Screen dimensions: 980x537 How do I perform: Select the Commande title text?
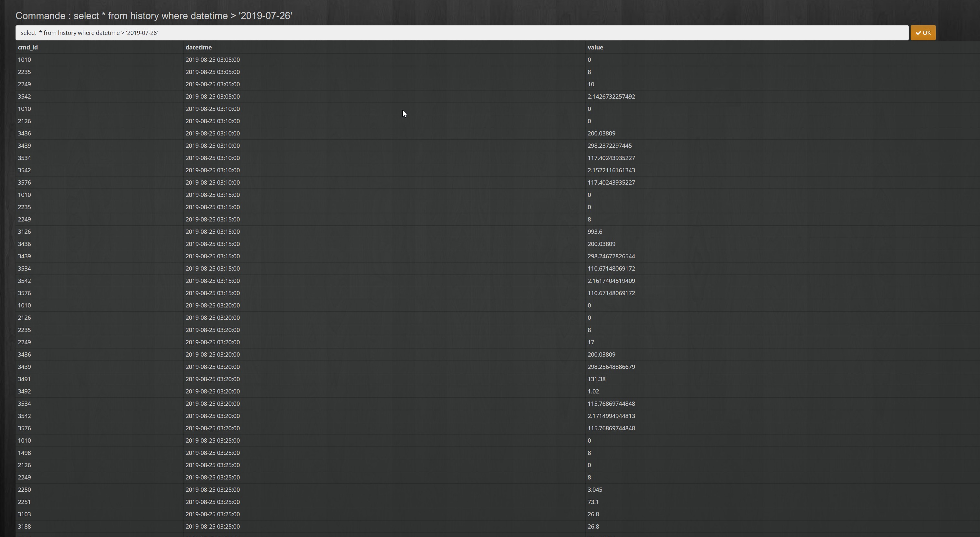click(154, 16)
